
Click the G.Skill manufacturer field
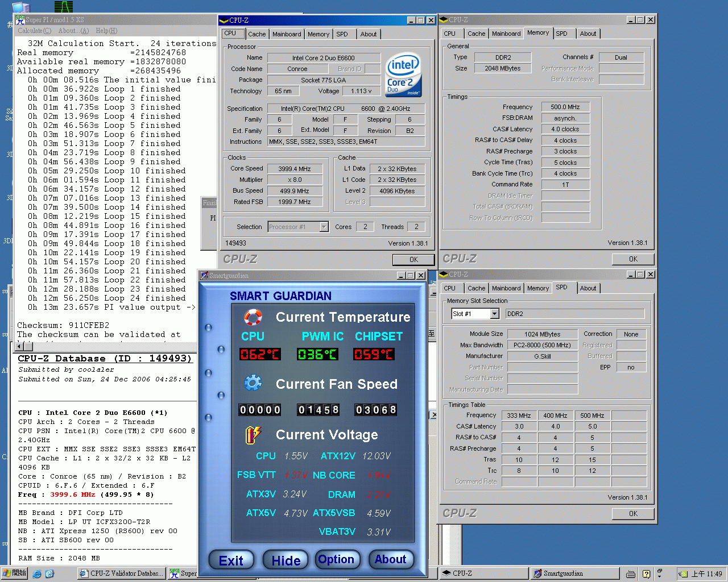point(543,356)
